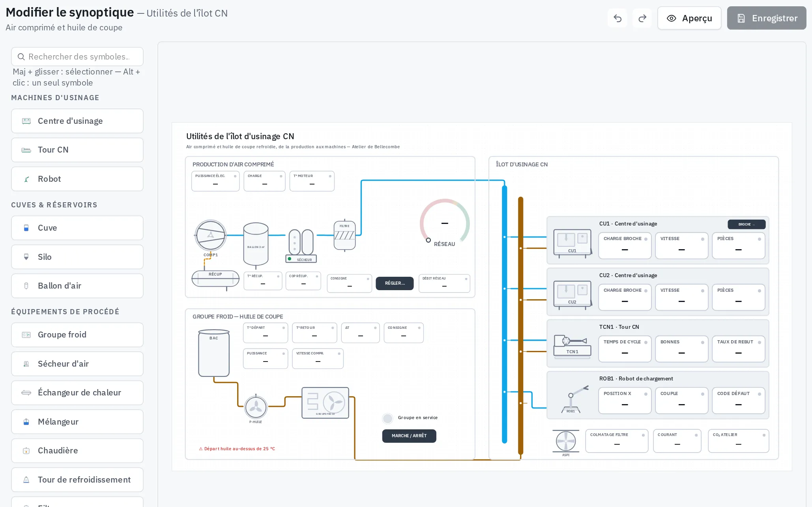Click the redo arrow icon
Viewport: 812px width, 507px height.
coord(642,18)
